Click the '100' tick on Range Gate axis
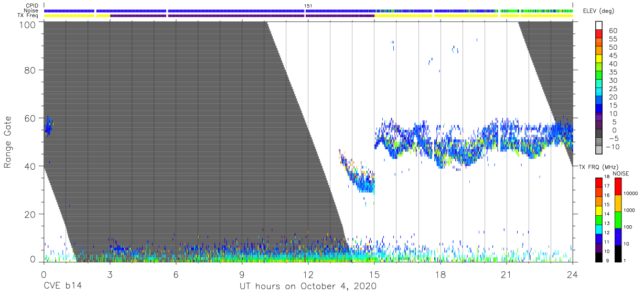The height and width of the screenshot is (297, 644). (x=27, y=24)
